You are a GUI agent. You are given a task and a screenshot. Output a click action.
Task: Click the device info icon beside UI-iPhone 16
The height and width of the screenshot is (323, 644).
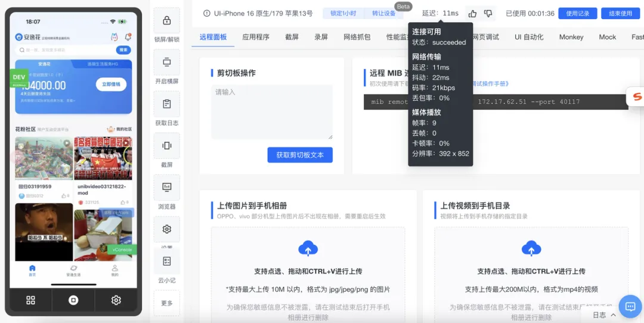click(206, 14)
